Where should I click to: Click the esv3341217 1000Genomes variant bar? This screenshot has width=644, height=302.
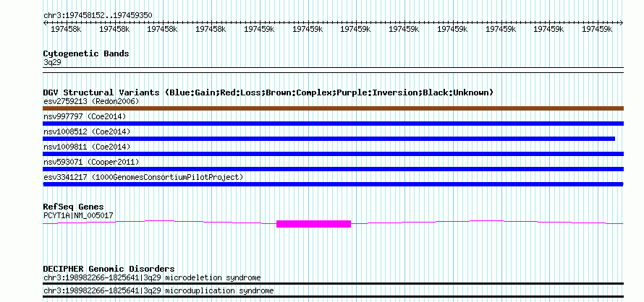click(333, 184)
